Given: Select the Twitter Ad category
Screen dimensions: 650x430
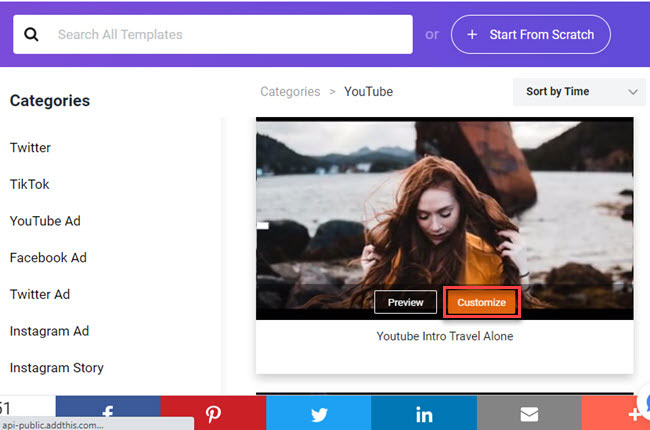Looking at the screenshot, I should (40, 294).
